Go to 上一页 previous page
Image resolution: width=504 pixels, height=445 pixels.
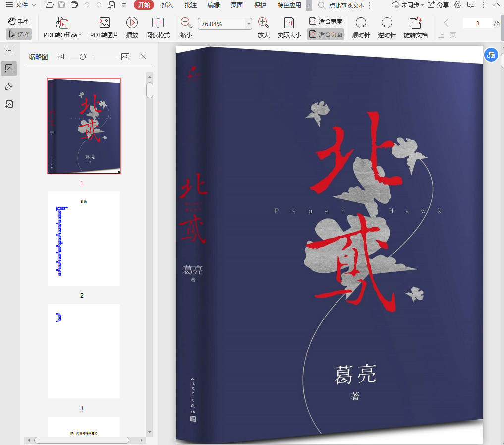click(447, 28)
